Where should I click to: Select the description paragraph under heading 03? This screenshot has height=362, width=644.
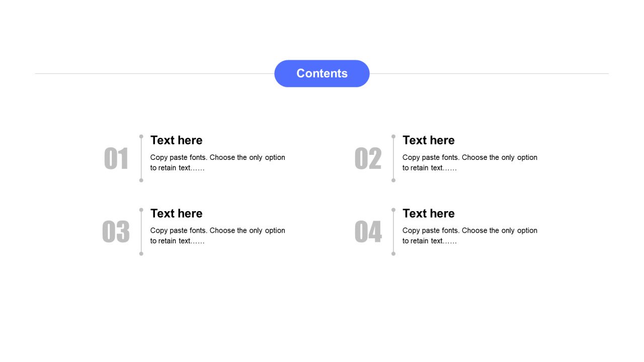point(218,236)
